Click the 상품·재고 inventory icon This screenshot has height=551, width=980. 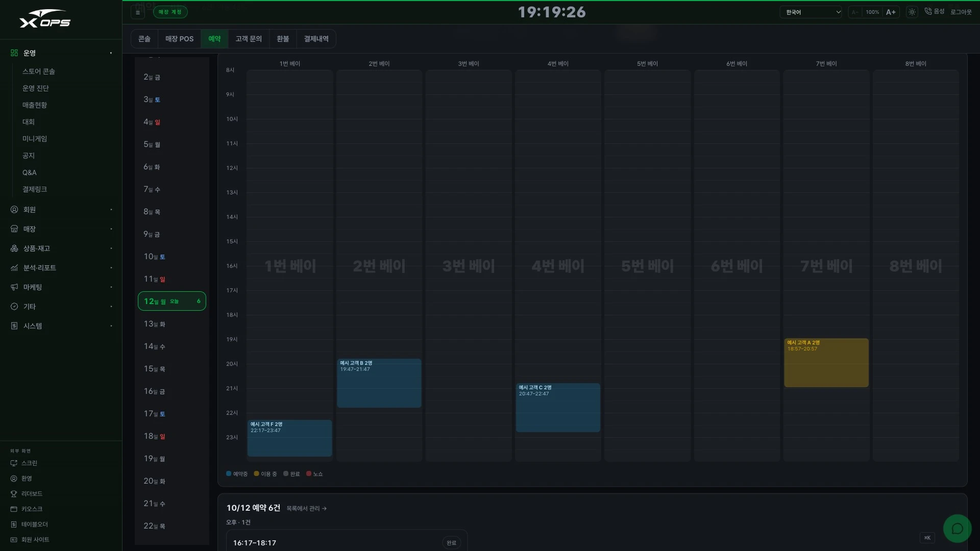(x=14, y=248)
